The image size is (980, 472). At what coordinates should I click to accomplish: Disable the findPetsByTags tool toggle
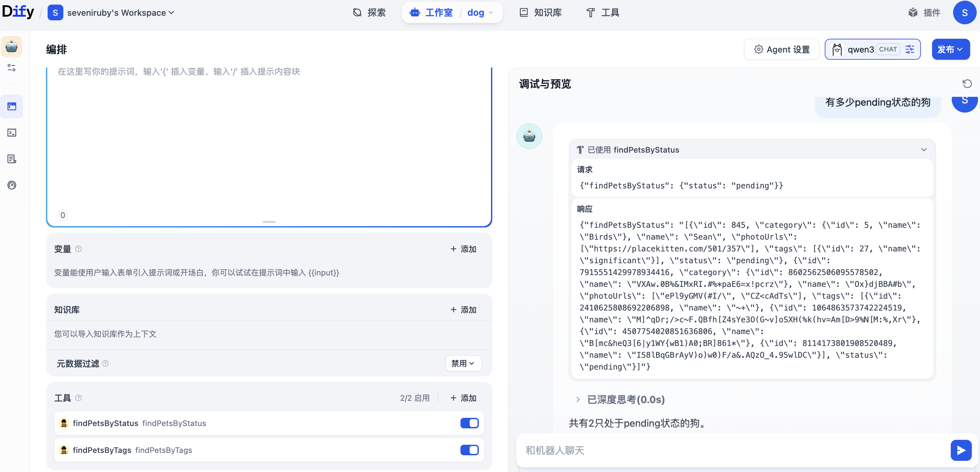coord(469,450)
